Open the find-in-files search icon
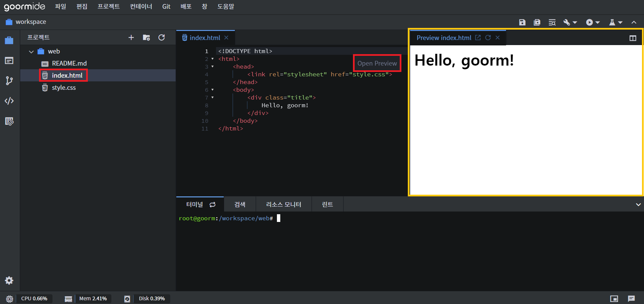The width and height of the screenshot is (644, 304). pos(552,22)
